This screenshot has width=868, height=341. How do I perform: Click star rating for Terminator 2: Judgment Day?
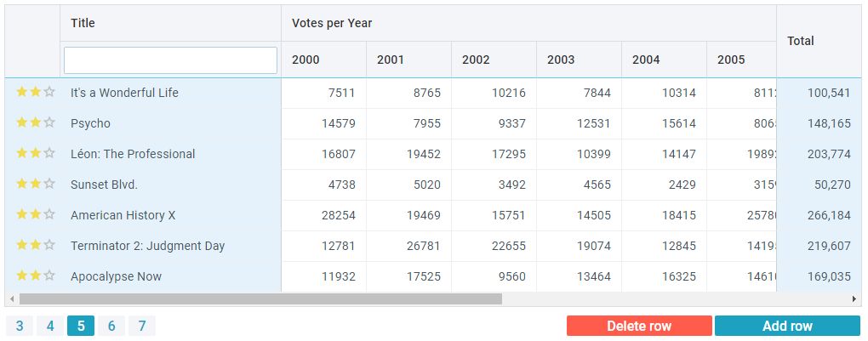pyautogui.click(x=35, y=246)
